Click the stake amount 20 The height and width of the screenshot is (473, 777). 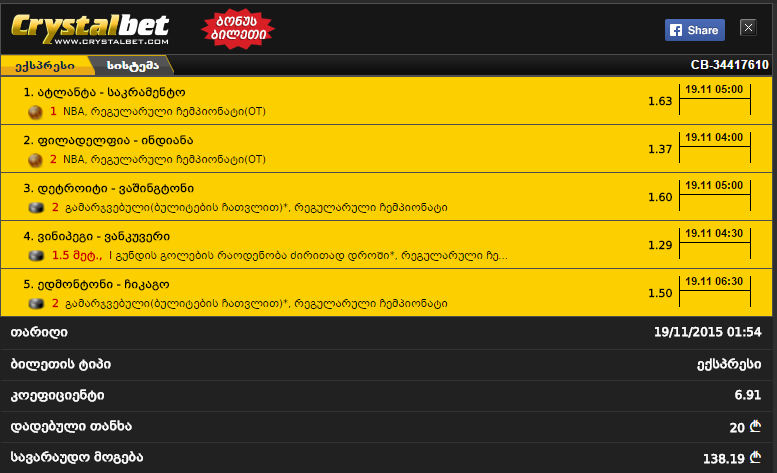737,427
